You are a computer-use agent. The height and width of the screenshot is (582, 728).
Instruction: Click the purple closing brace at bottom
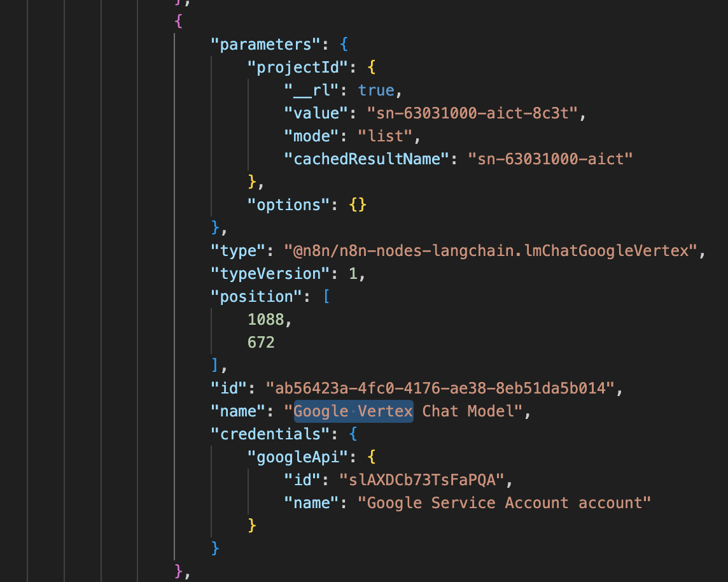(178, 571)
